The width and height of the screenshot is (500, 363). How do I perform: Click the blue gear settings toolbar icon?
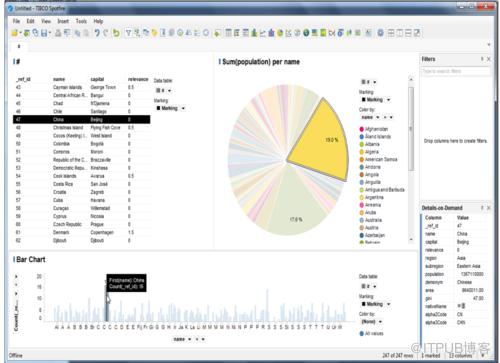(x=381, y=33)
